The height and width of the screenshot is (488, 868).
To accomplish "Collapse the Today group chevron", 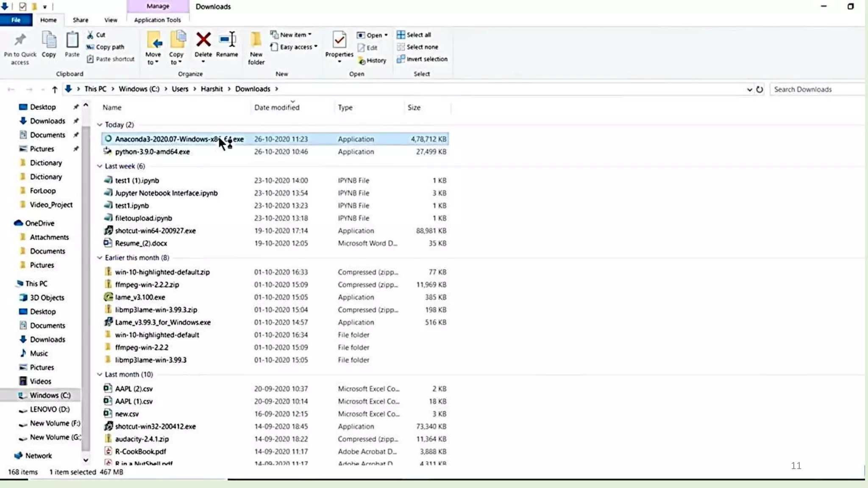I will coord(100,125).
